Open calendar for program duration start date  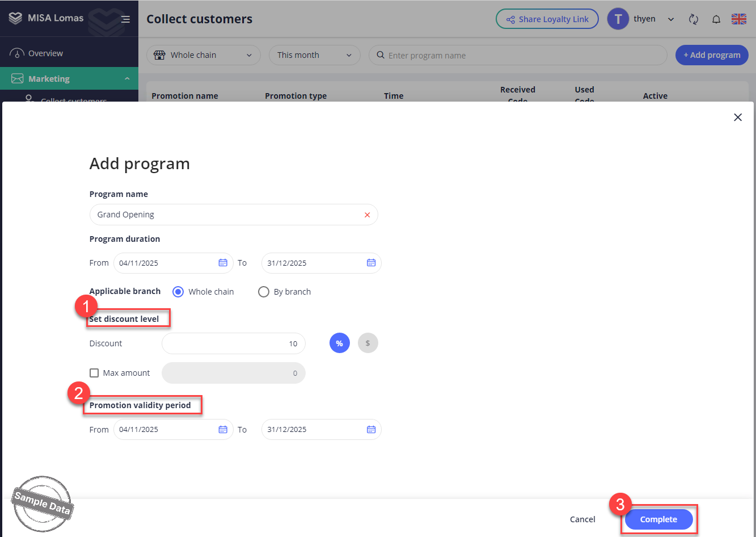point(223,263)
